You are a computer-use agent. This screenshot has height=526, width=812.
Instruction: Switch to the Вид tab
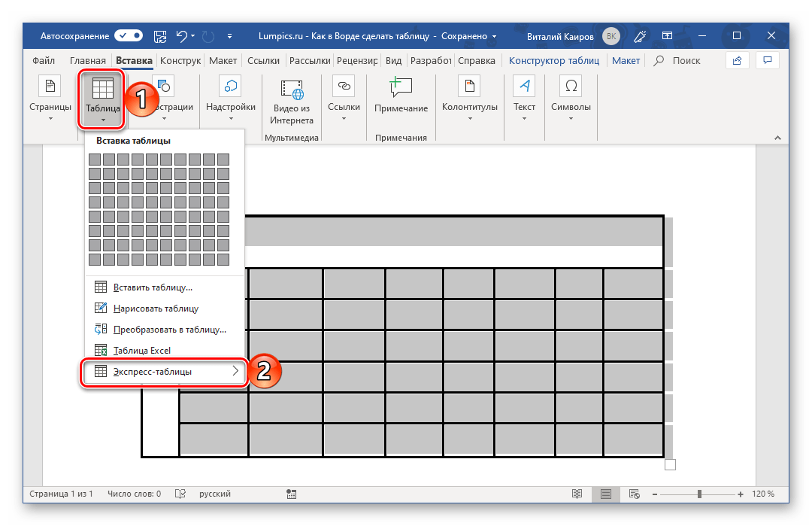(x=393, y=61)
